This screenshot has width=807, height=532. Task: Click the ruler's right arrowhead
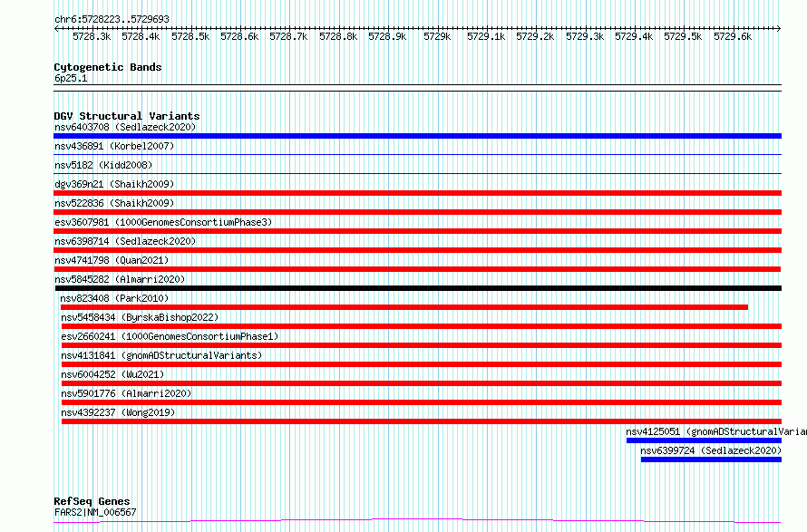tap(779, 28)
